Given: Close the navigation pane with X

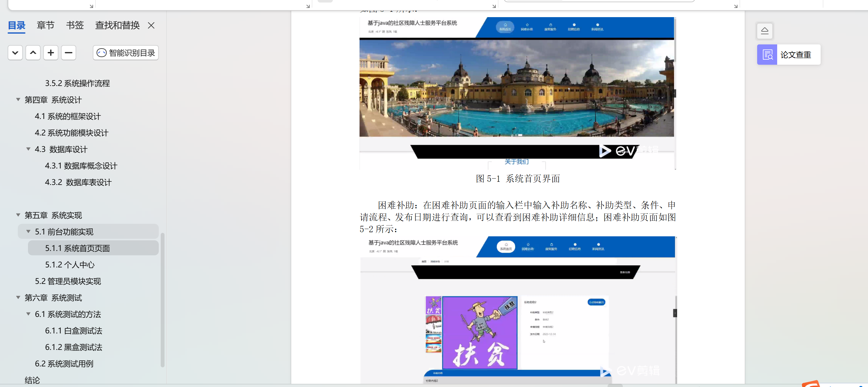Looking at the screenshot, I should click(151, 26).
